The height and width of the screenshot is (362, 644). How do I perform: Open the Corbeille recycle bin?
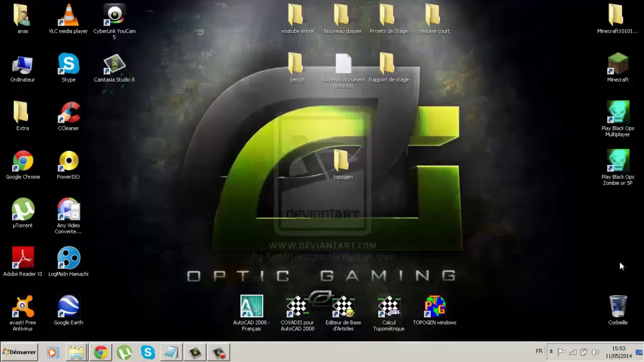(618, 311)
